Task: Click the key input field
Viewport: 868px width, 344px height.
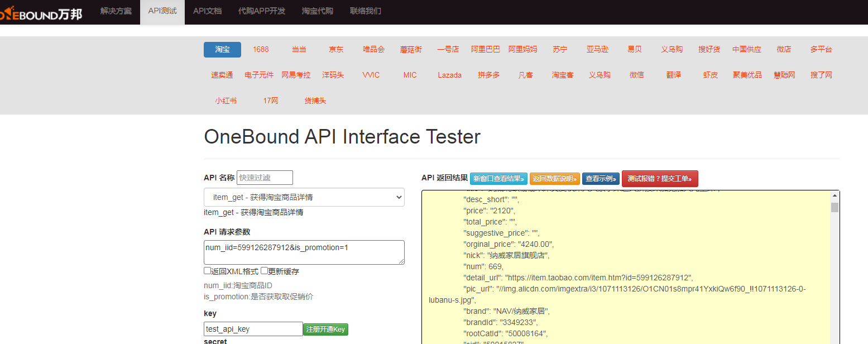Action: [253, 329]
